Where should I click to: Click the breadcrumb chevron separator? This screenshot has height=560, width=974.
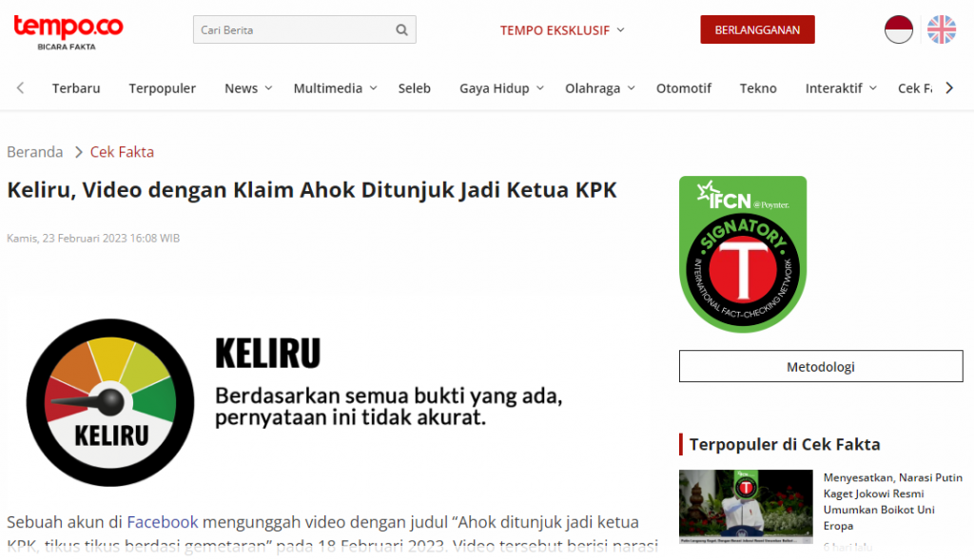78,152
